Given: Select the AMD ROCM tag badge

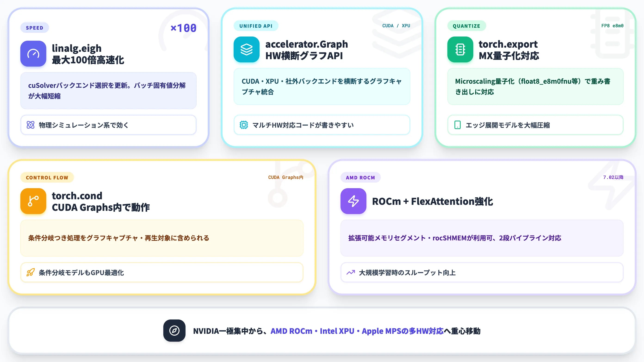Looking at the screenshot, I should (x=360, y=177).
